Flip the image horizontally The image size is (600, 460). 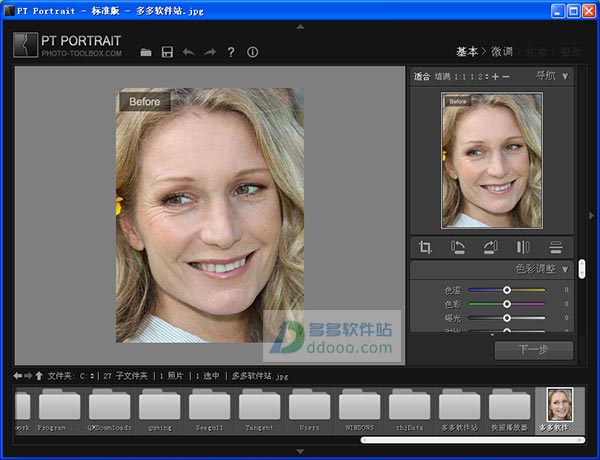point(523,247)
